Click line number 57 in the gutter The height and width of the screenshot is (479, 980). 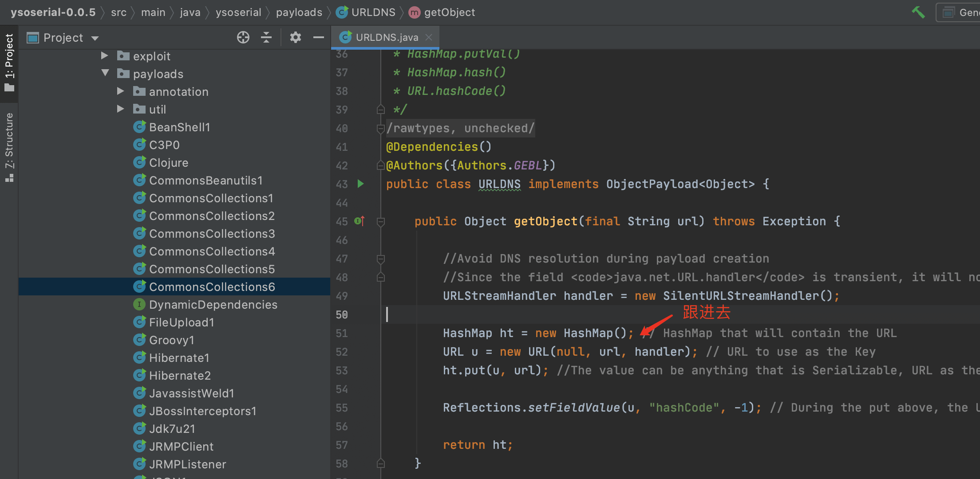pos(341,445)
